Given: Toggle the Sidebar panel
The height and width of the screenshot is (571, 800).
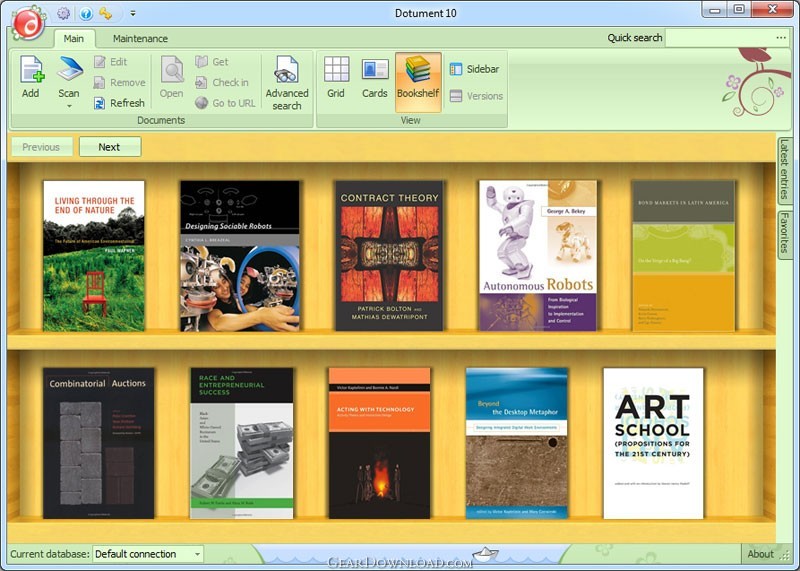Looking at the screenshot, I should pyautogui.click(x=474, y=69).
